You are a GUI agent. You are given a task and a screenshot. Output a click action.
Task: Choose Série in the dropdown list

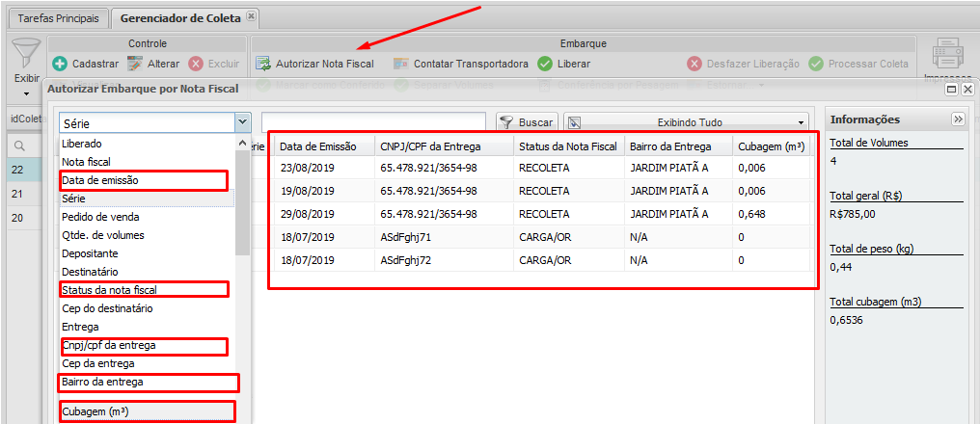147,199
